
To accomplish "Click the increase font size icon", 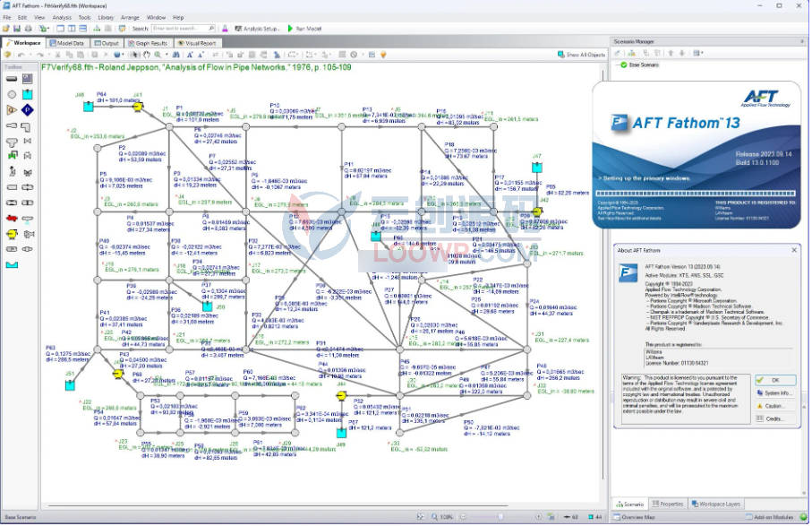I will pyautogui.click(x=190, y=55).
